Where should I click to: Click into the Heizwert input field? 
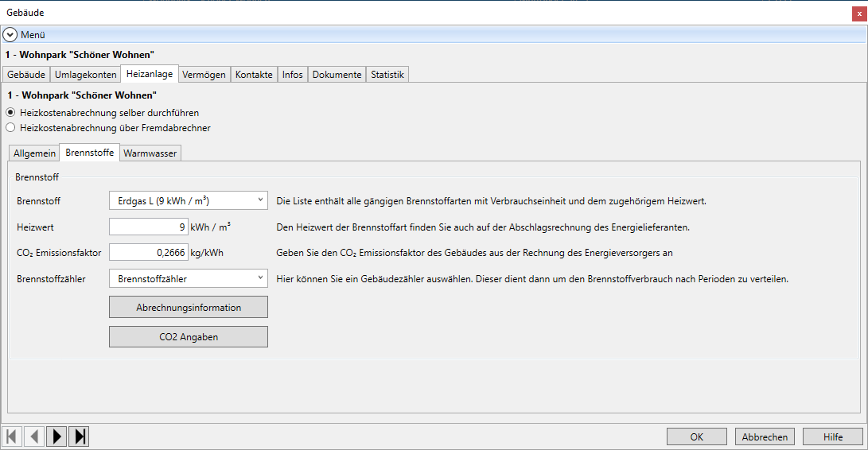[149, 227]
